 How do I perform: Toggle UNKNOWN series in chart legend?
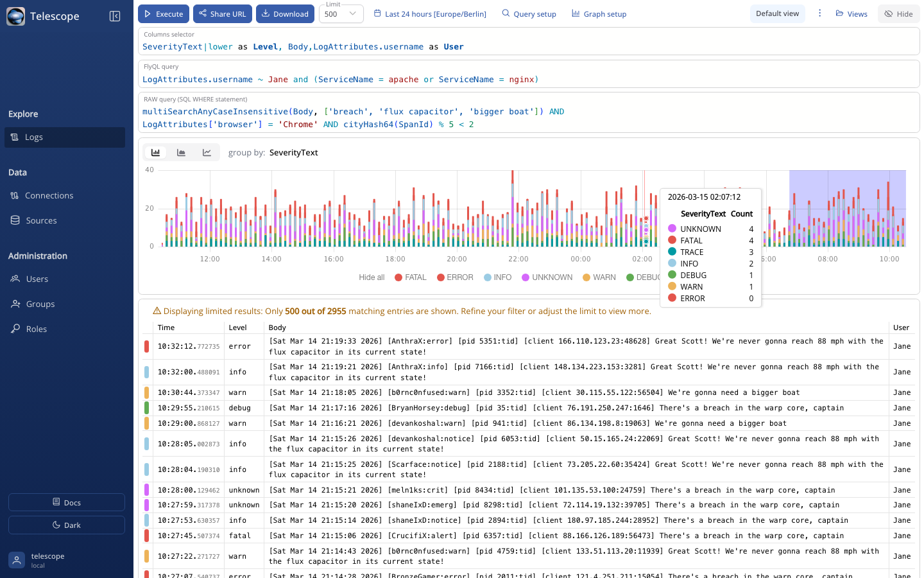[547, 277]
